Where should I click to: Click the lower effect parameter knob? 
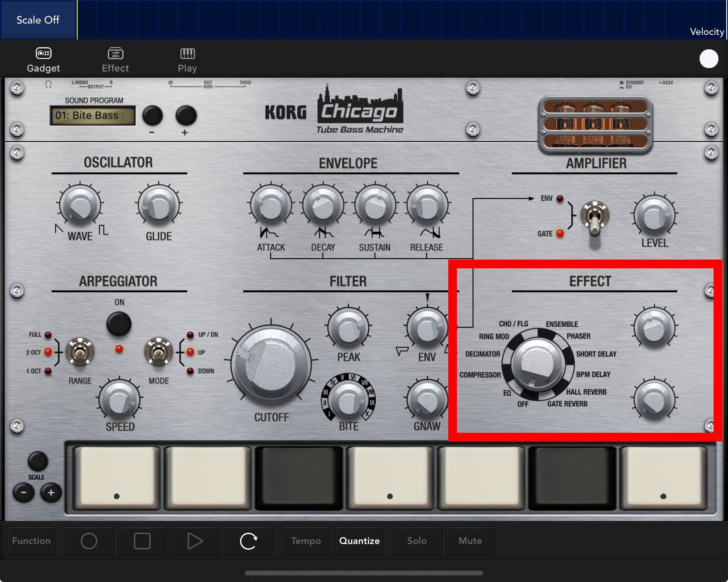(x=654, y=400)
